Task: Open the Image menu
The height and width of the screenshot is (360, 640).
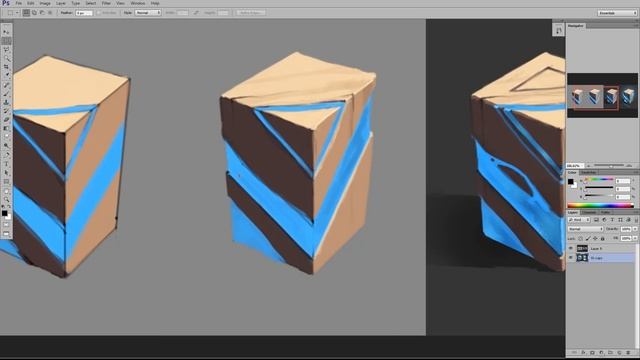Action: coord(45,3)
